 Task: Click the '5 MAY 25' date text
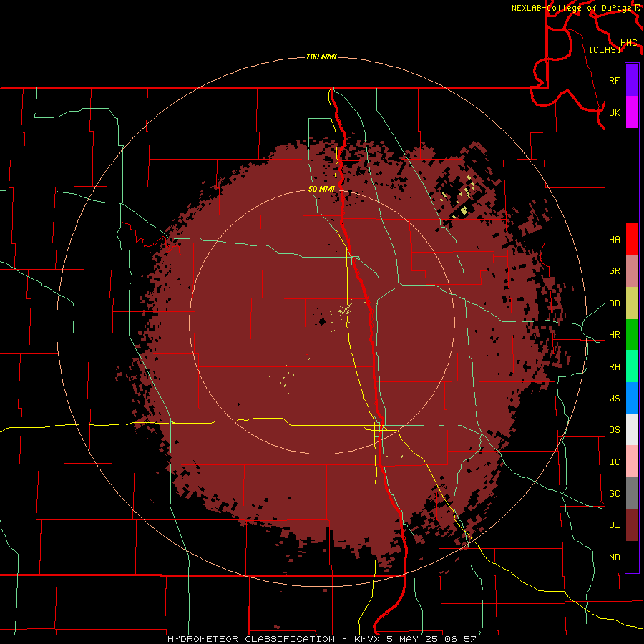(411, 639)
